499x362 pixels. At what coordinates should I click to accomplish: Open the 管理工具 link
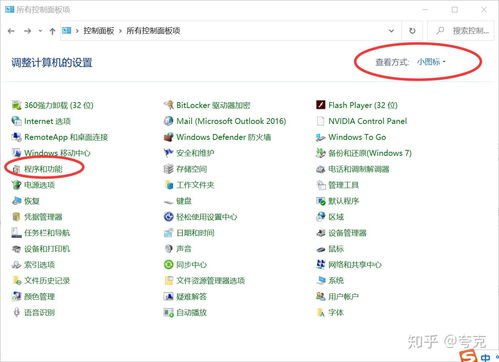[343, 185]
